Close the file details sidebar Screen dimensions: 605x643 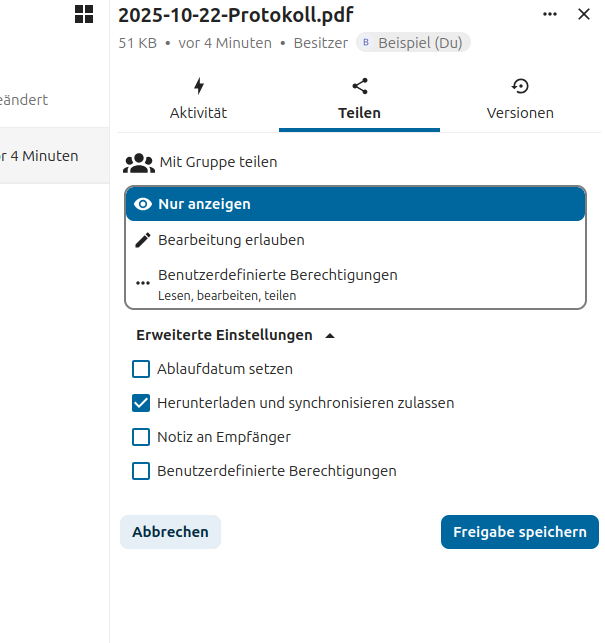584,14
